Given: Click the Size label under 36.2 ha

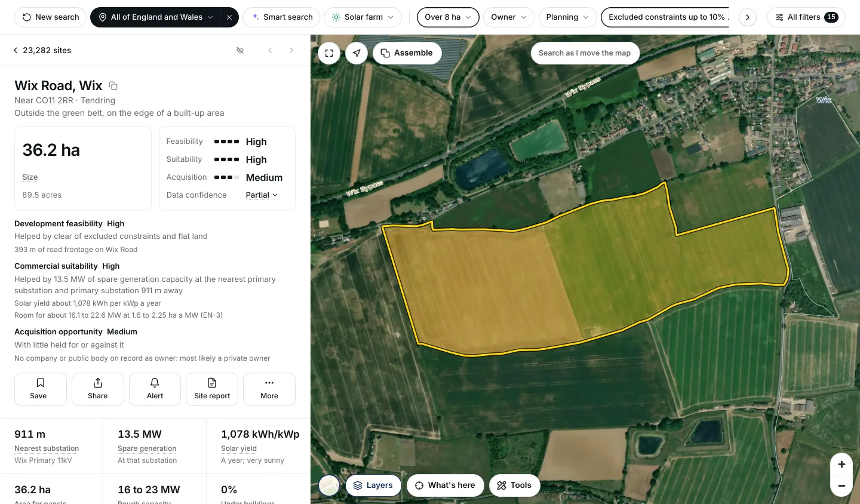Looking at the screenshot, I should coord(30,177).
